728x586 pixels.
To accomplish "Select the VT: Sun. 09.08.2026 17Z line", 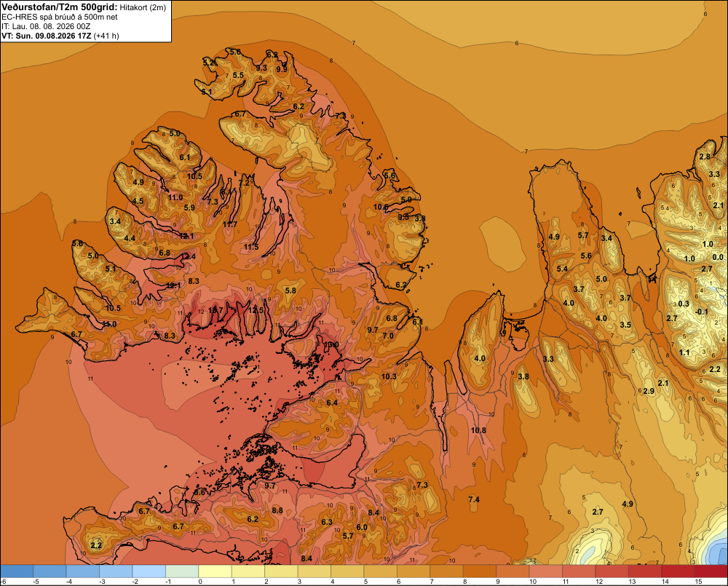I will click(x=60, y=36).
